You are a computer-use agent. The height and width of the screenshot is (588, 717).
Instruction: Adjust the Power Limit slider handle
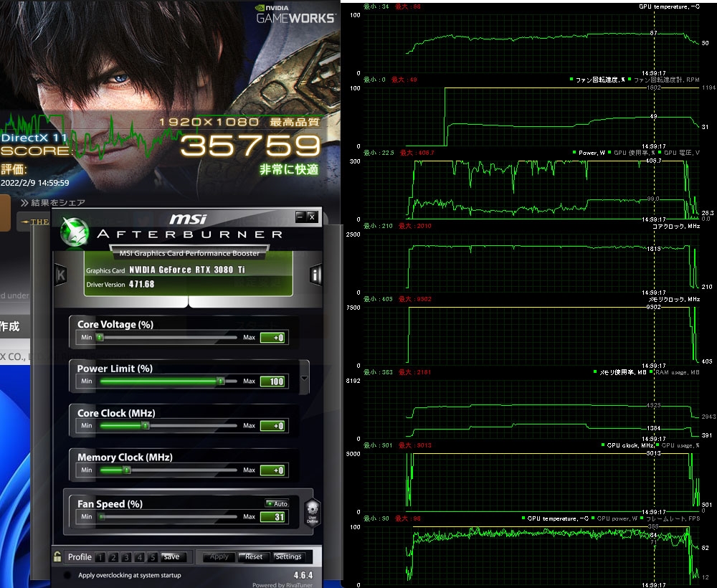point(220,381)
